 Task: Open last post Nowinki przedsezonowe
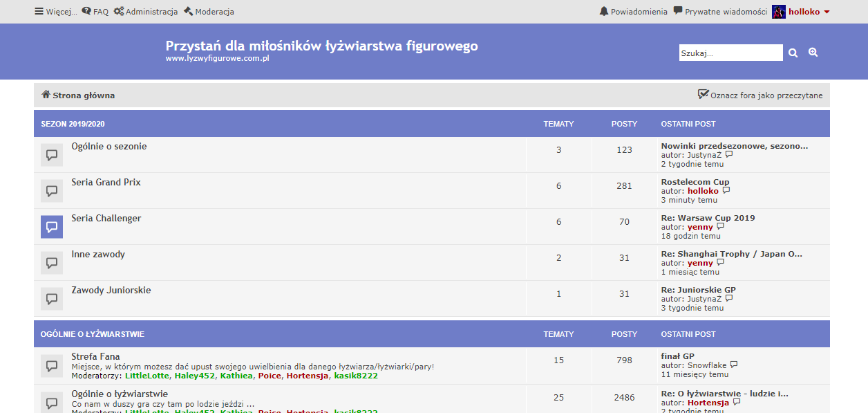[735, 146]
